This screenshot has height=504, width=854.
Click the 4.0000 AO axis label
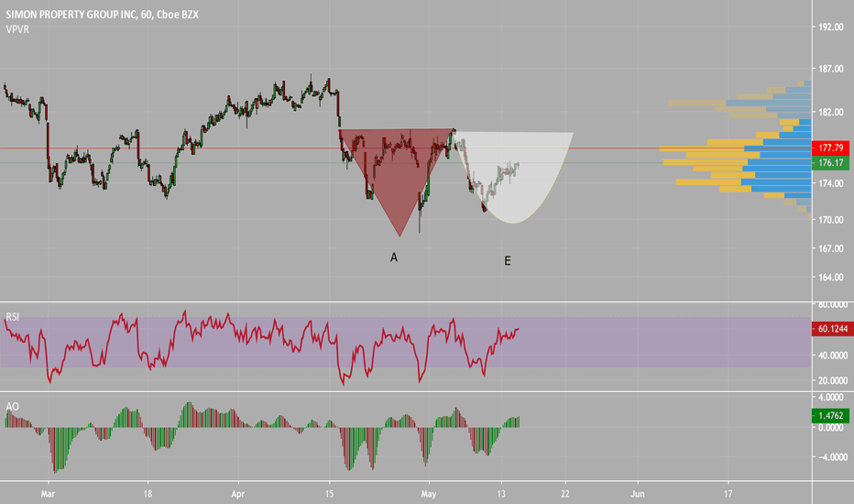click(833, 397)
